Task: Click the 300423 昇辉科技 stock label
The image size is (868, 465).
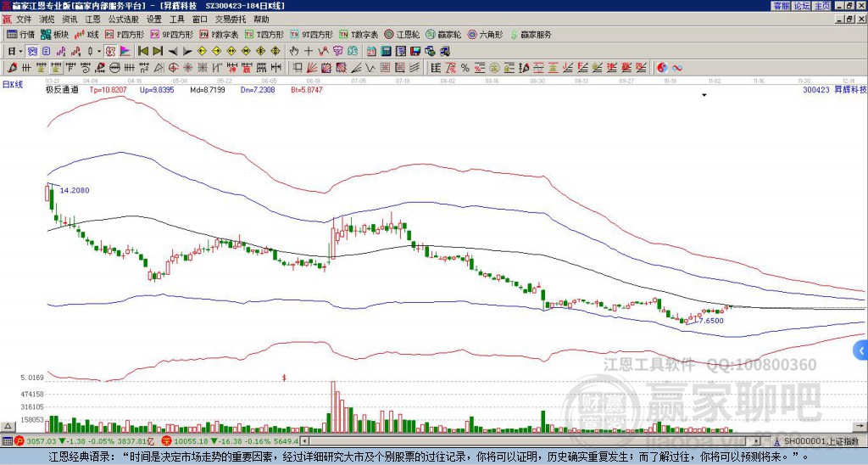Action: click(835, 89)
